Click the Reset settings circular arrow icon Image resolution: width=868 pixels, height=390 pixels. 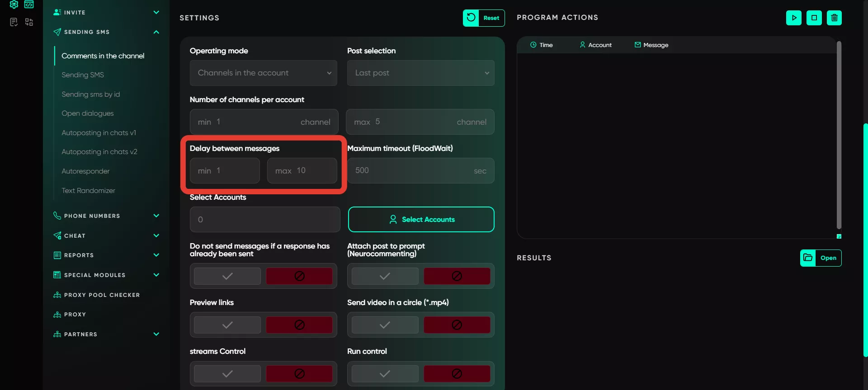click(471, 18)
